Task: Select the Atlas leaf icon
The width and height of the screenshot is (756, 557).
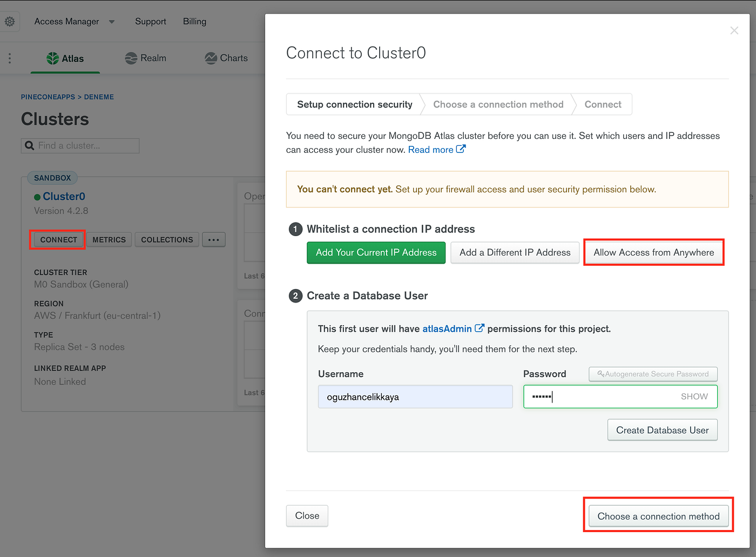Action: 51,58
